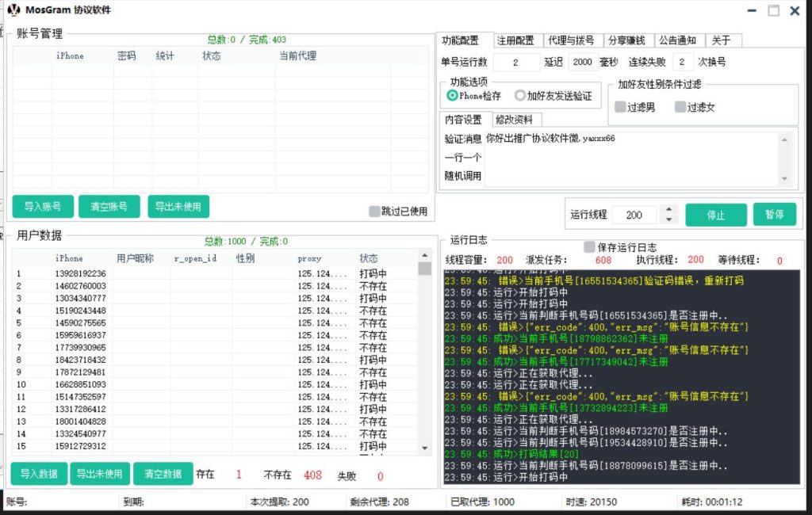Click the 清空数据 button

tap(163, 474)
